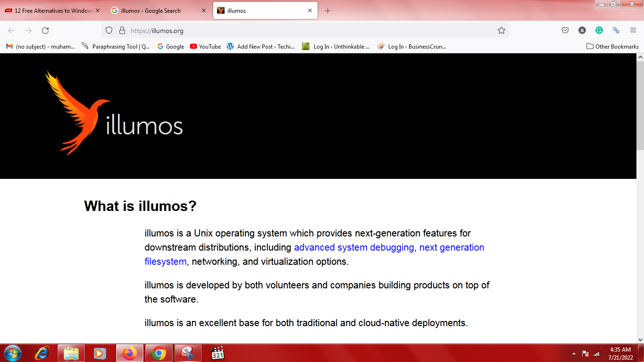Click the vertical scrollbar thumb

tap(640, 106)
